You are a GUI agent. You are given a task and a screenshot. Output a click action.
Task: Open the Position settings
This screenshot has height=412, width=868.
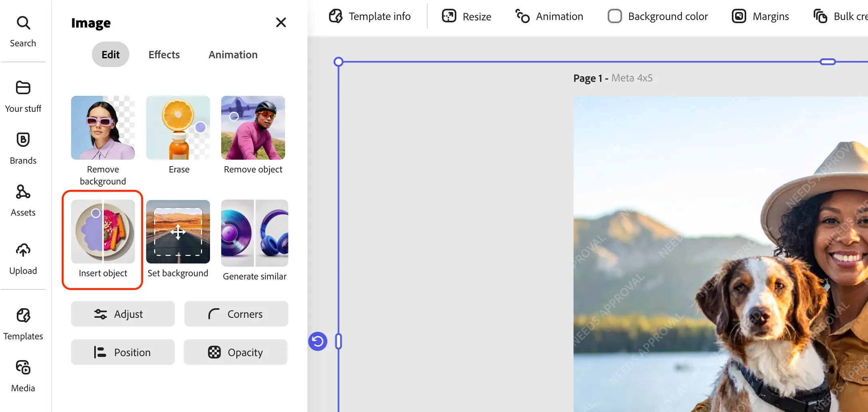coord(123,352)
